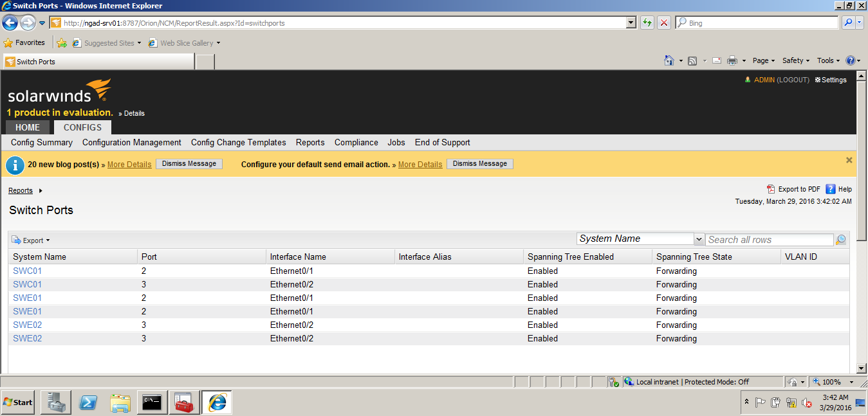Open Compliance menu item

356,142
